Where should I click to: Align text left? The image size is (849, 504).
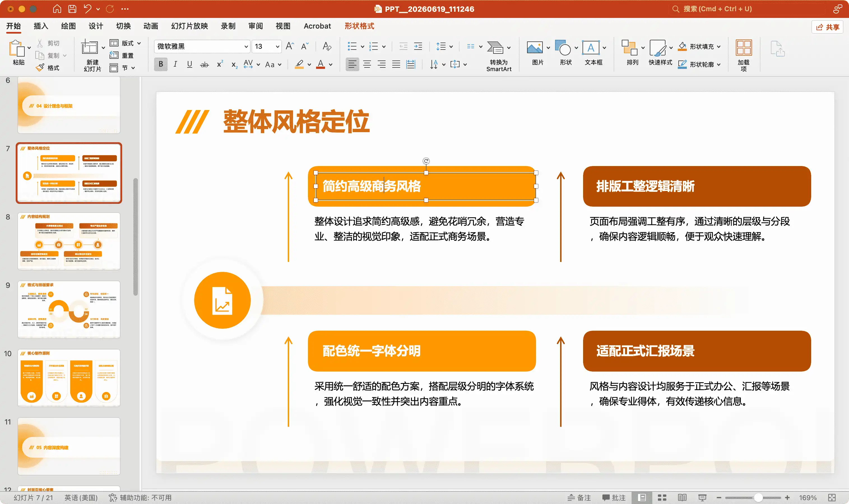coord(352,64)
